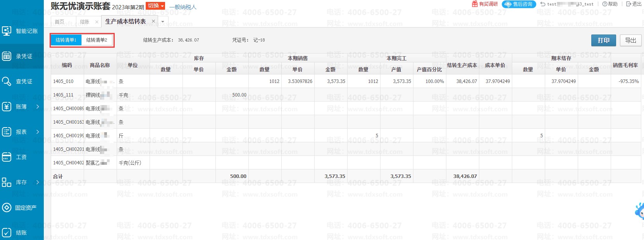This screenshot has height=240, width=644.
Task: Open the 固定资产 fixed assets icon
Action: tap(7, 207)
